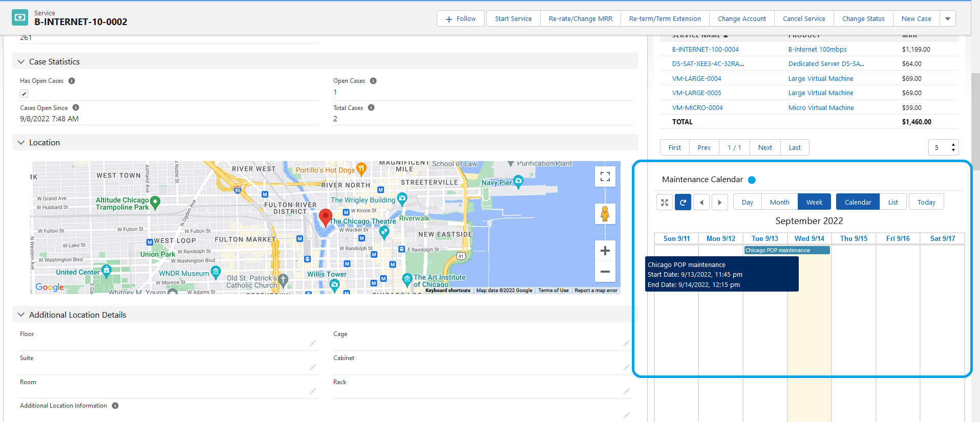980x422 pixels.
Task: Click Cancel Service button
Action: click(x=804, y=19)
